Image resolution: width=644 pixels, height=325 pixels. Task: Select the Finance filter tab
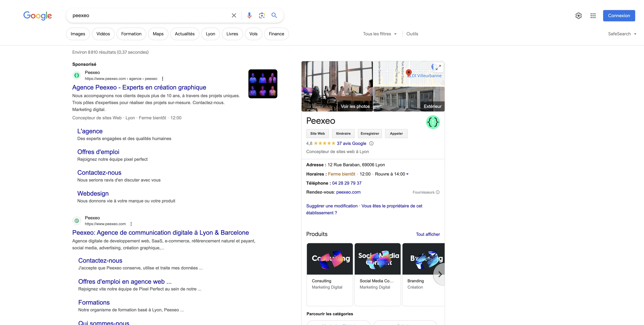click(276, 34)
